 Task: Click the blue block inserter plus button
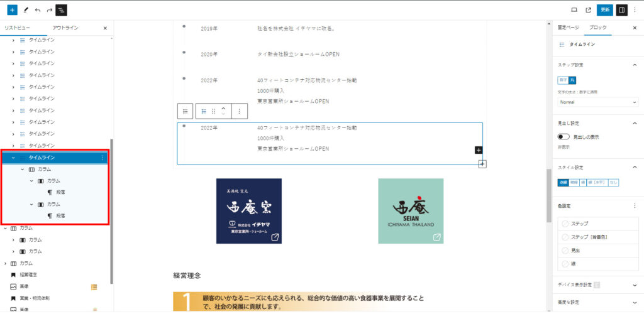coord(13,10)
